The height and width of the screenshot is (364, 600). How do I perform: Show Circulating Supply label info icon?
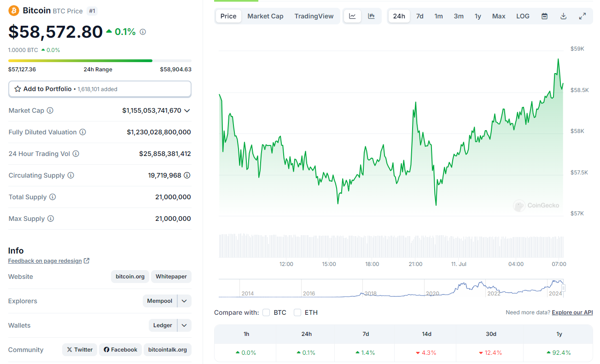71,175
